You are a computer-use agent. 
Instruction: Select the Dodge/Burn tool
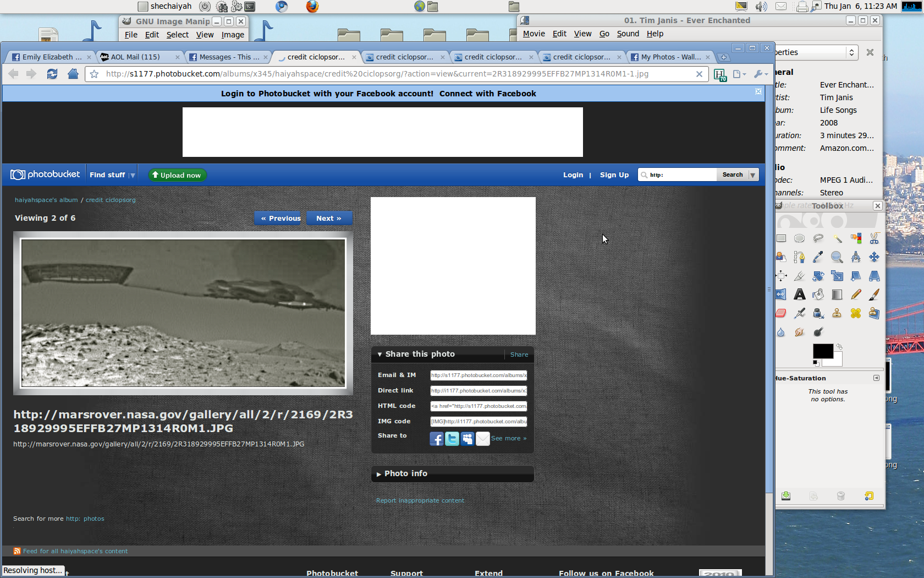coord(818,332)
